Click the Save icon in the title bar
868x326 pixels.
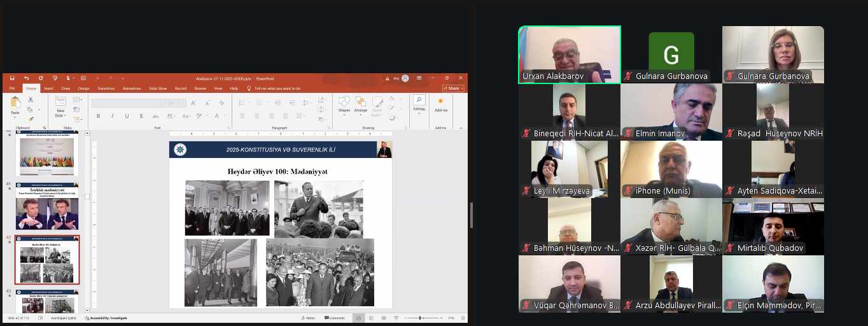click(13, 78)
